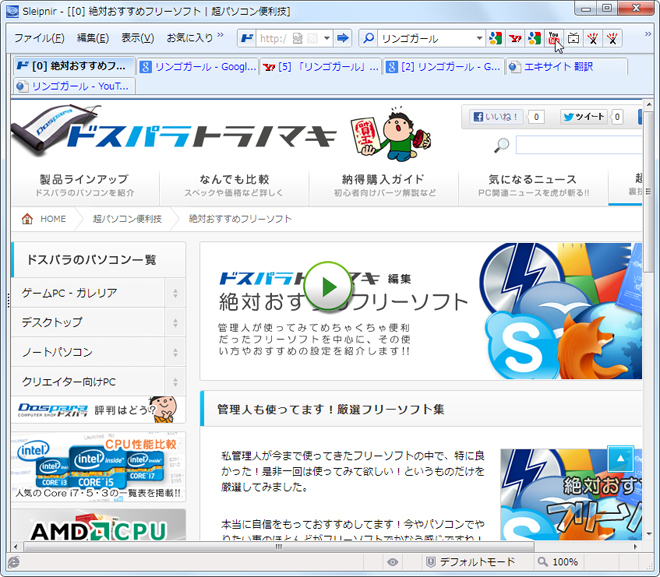Click the Facebook いいね！ button
Screen dimensions: 660x577
click(x=495, y=117)
